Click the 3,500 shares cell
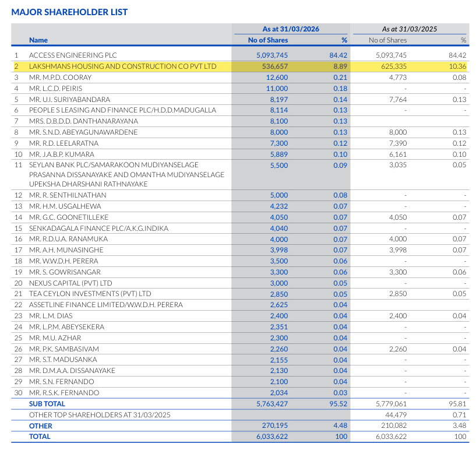The image size is (476, 450). click(279, 261)
